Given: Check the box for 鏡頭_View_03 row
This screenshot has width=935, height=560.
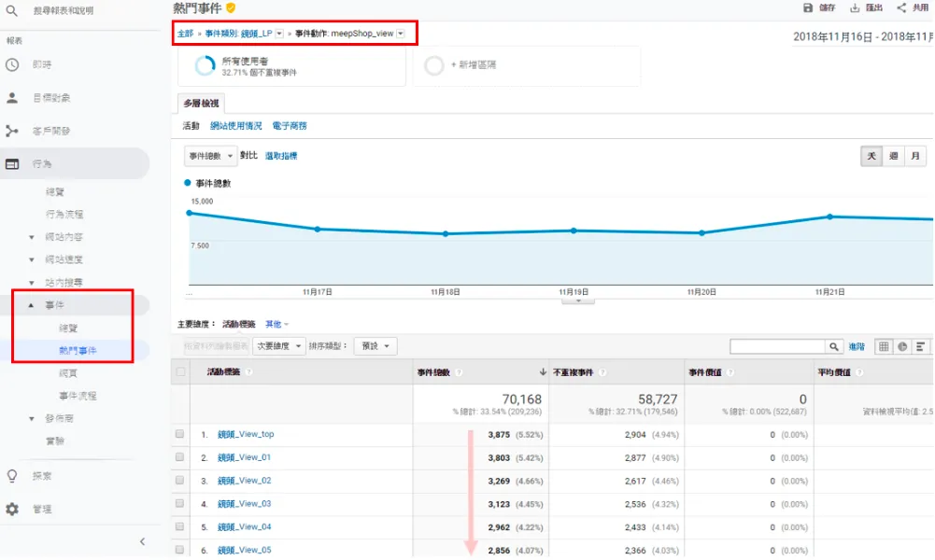Looking at the screenshot, I should click(x=179, y=503).
